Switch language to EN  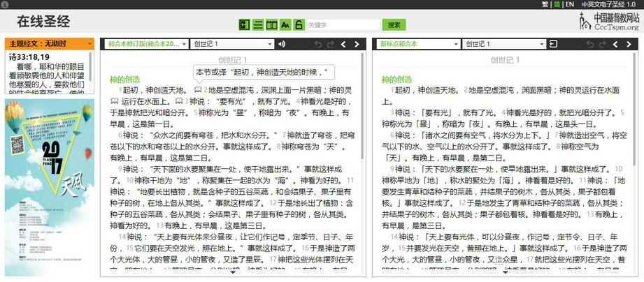pyautogui.click(x=570, y=4)
